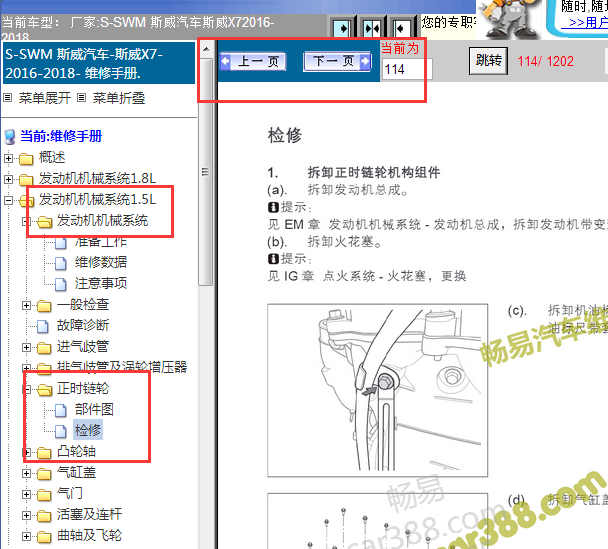Expand the 概述 tree node
The width and height of the screenshot is (608, 549).
[x=8, y=158]
